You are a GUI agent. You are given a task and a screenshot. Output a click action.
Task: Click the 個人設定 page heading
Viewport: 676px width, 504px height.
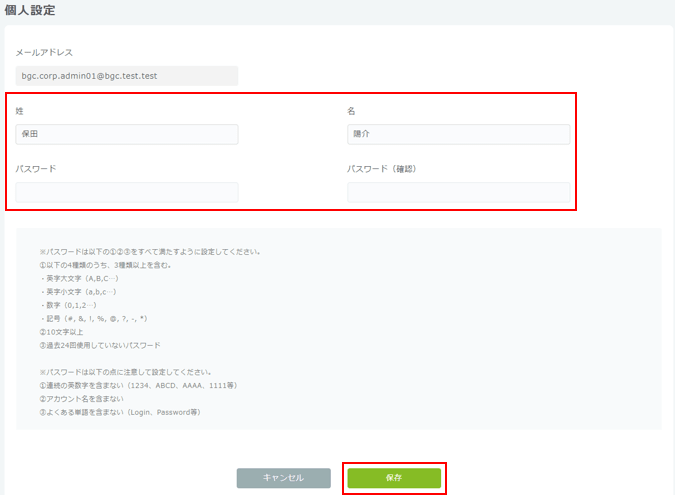click(x=29, y=11)
